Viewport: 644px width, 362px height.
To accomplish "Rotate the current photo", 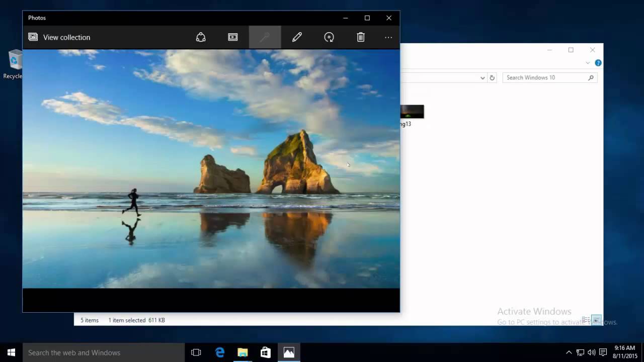I will point(329,37).
